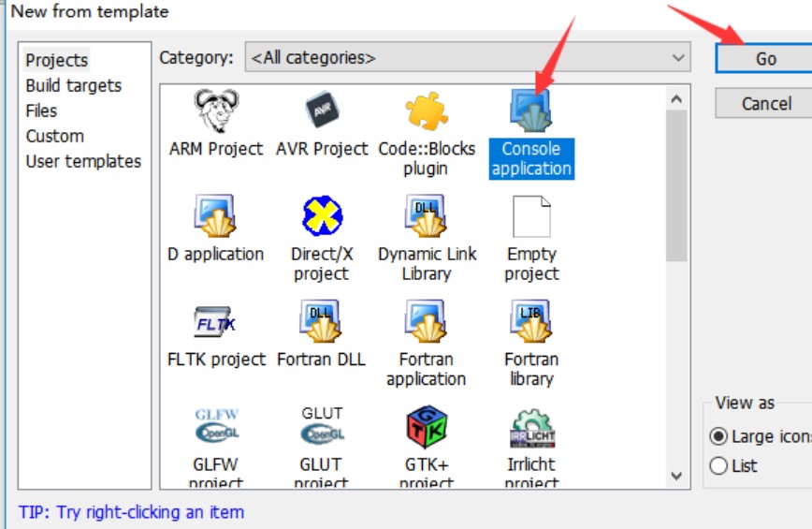Choose the GTK+ project cube icon
The image size is (812, 529).
pos(427,427)
